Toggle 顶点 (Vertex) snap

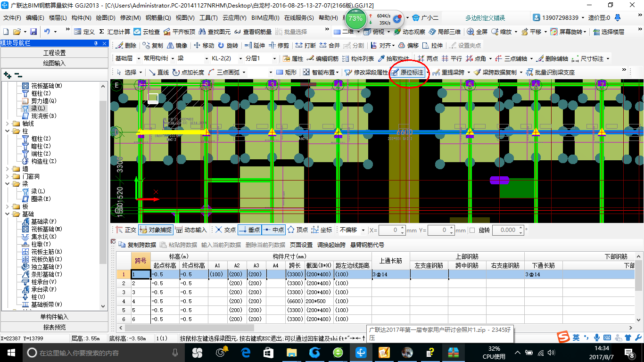click(298, 230)
